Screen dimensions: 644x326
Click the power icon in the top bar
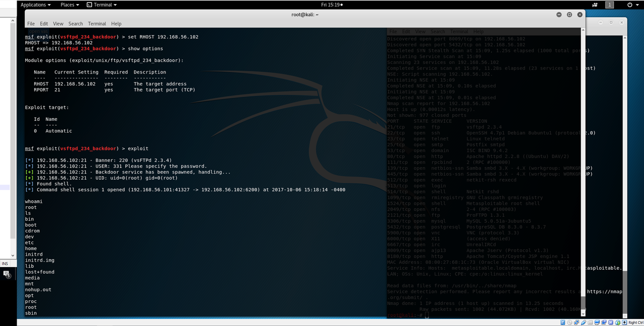click(629, 5)
